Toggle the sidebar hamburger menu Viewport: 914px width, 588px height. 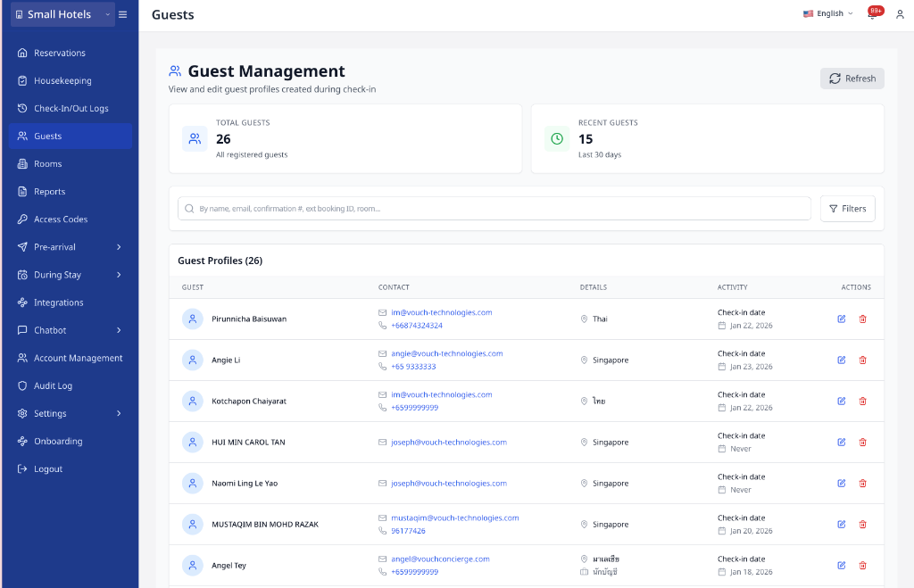pos(122,14)
